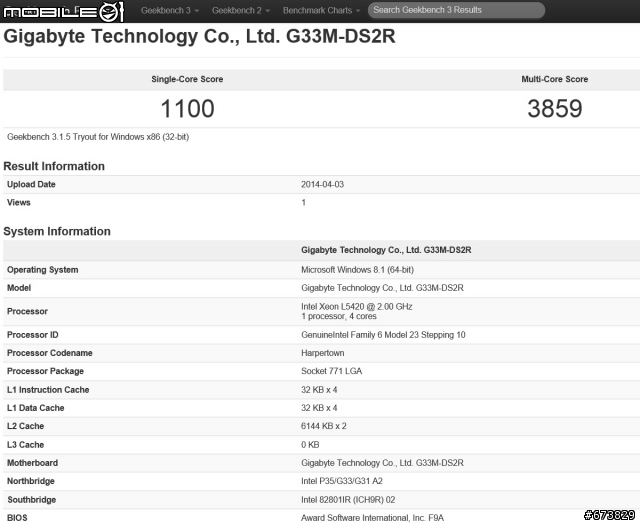Select the Northbridge label
Screen dimensions: 640x523
31,481
